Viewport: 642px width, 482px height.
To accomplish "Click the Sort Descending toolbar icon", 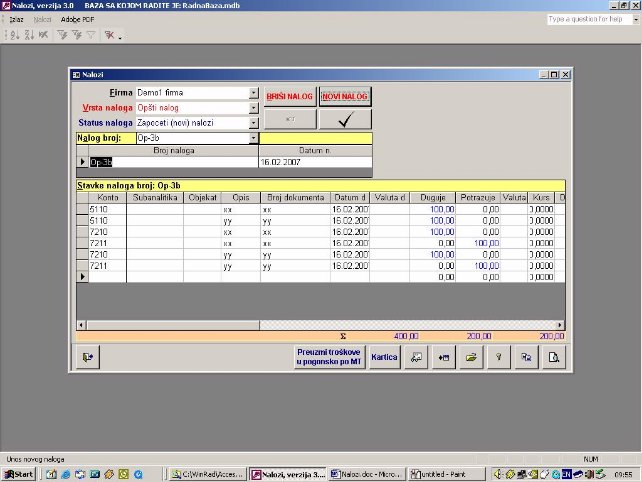I will tap(27, 35).
